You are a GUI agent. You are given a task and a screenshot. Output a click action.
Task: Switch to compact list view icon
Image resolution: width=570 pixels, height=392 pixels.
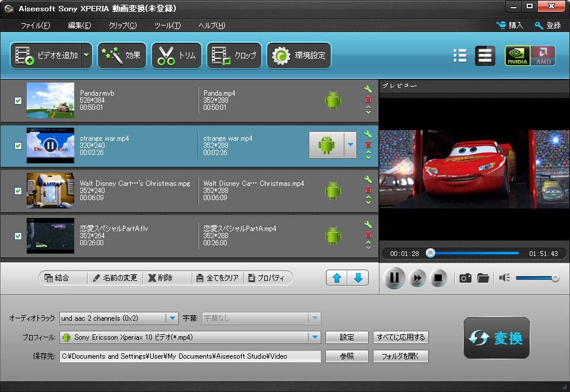[x=460, y=56]
